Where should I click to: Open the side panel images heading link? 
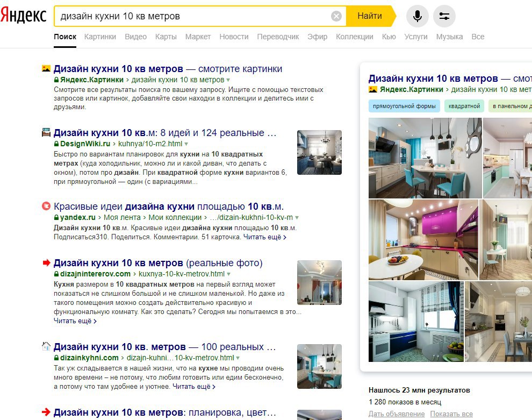(450, 79)
